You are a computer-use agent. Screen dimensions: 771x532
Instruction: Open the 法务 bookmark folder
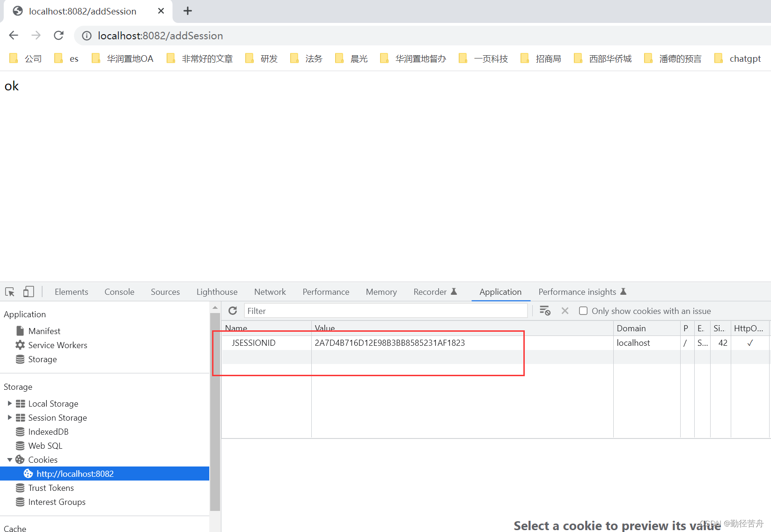307,58
